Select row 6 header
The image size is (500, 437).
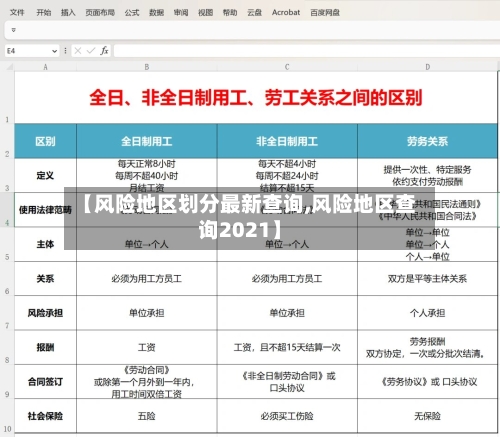click(7, 278)
